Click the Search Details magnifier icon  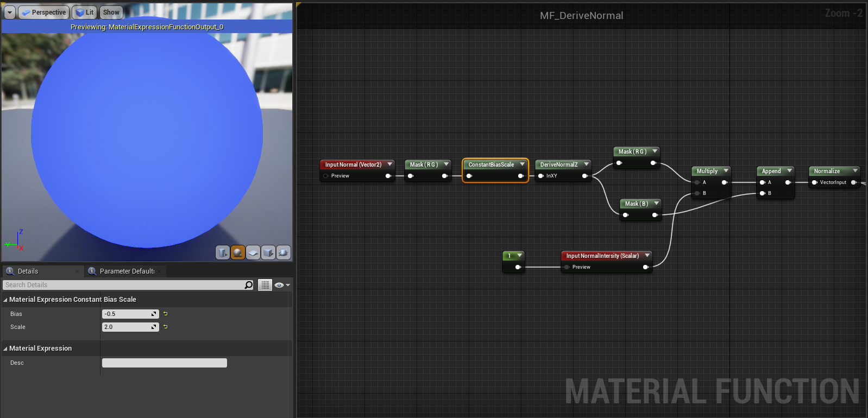coord(249,285)
